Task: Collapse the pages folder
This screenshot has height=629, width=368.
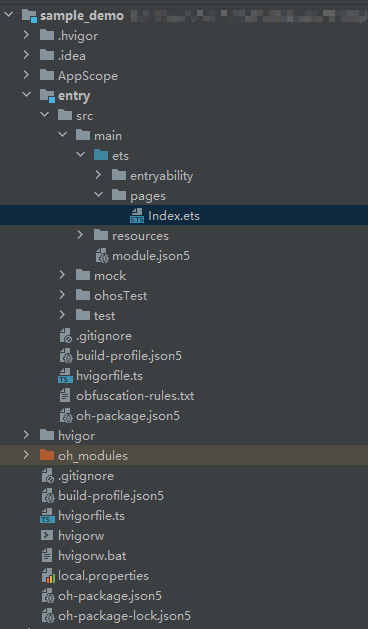Action: click(x=98, y=195)
